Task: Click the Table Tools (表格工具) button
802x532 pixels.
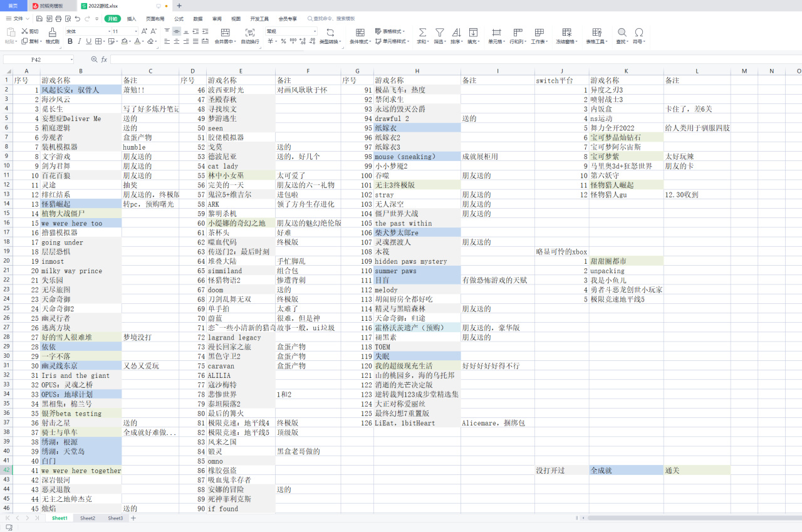Action: coord(596,36)
